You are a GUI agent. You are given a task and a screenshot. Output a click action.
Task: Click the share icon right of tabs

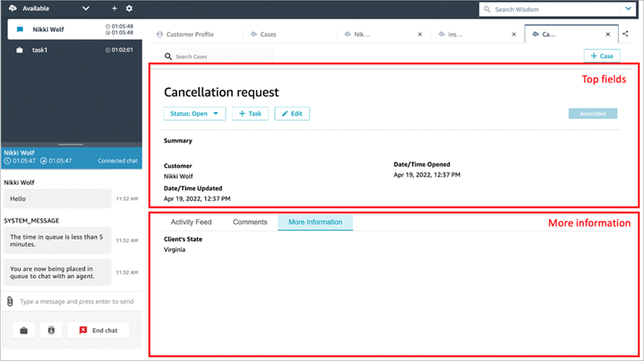click(x=626, y=35)
